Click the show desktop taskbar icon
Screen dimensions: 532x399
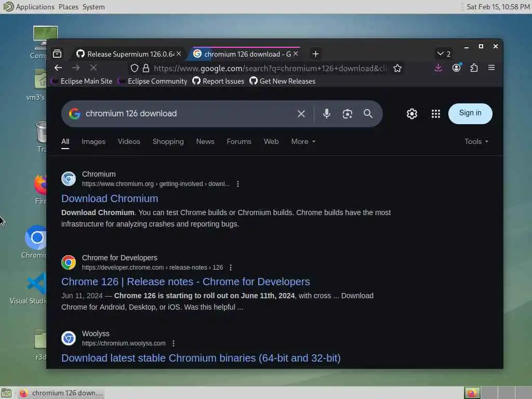click(x=6, y=393)
